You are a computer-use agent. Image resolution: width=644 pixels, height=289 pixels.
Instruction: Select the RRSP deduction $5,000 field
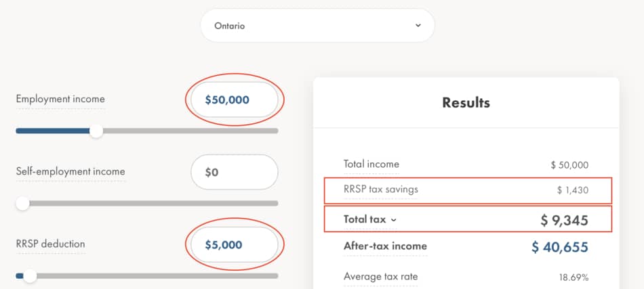click(x=234, y=244)
